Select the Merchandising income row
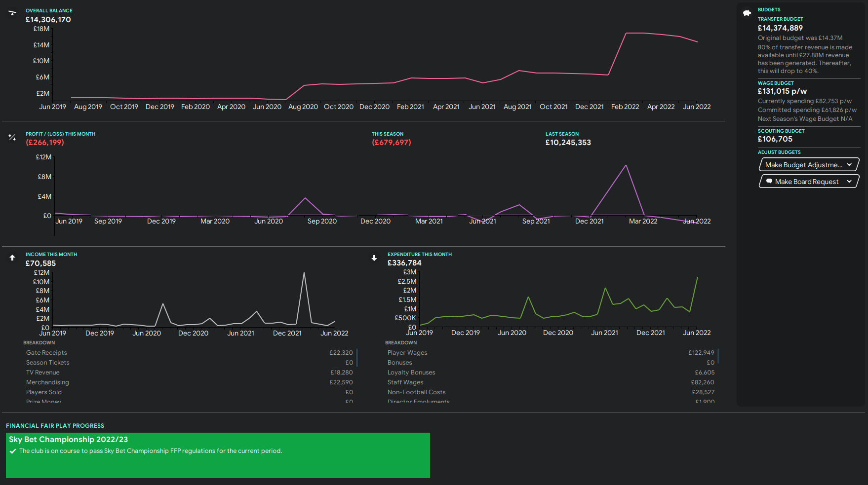The image size is (868, 485). coord(190,382)
